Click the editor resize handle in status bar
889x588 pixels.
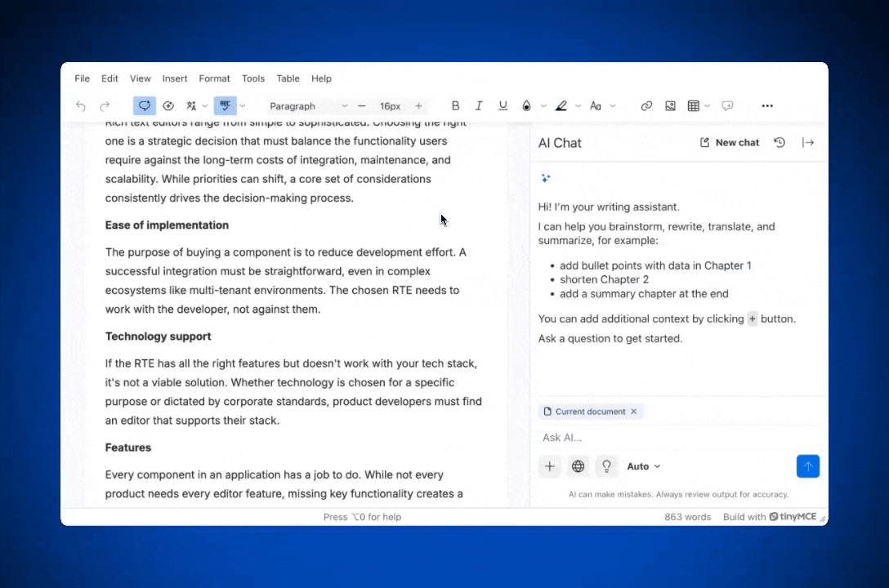(x=823, y=519)
